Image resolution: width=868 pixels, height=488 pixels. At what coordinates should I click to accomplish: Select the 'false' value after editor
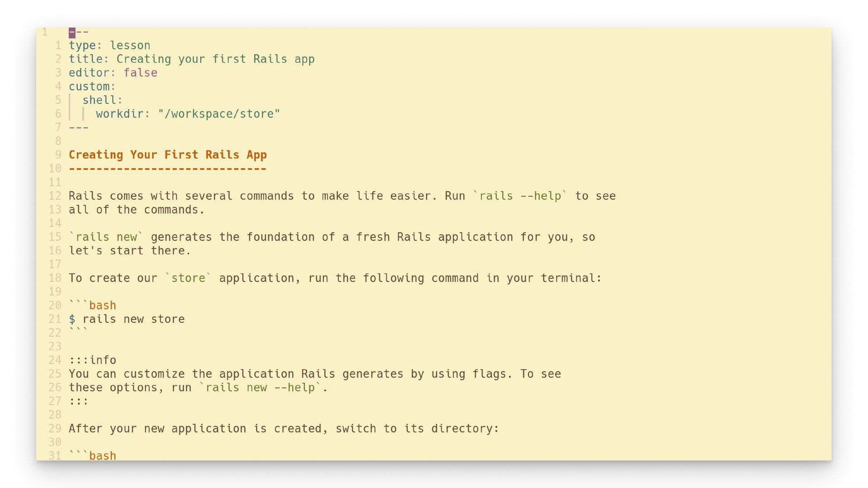coord(141,73)
